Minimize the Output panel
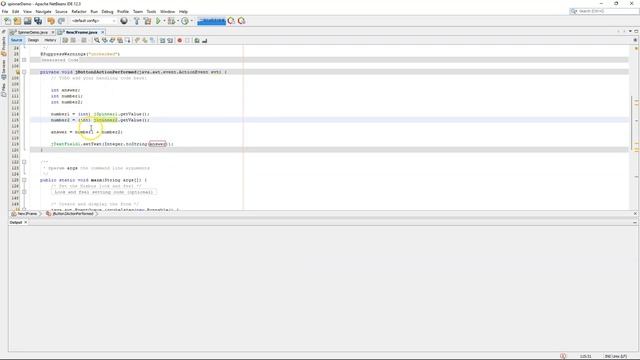The image size is (640, 360). [635, 222]
